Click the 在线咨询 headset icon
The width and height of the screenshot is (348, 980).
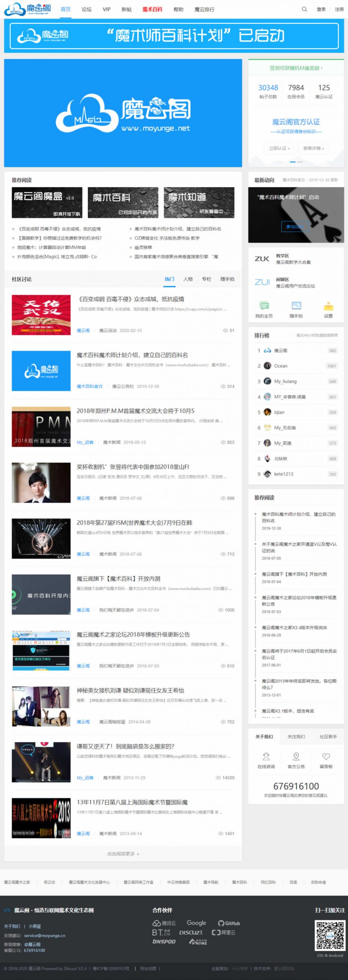tap(266, 756)
